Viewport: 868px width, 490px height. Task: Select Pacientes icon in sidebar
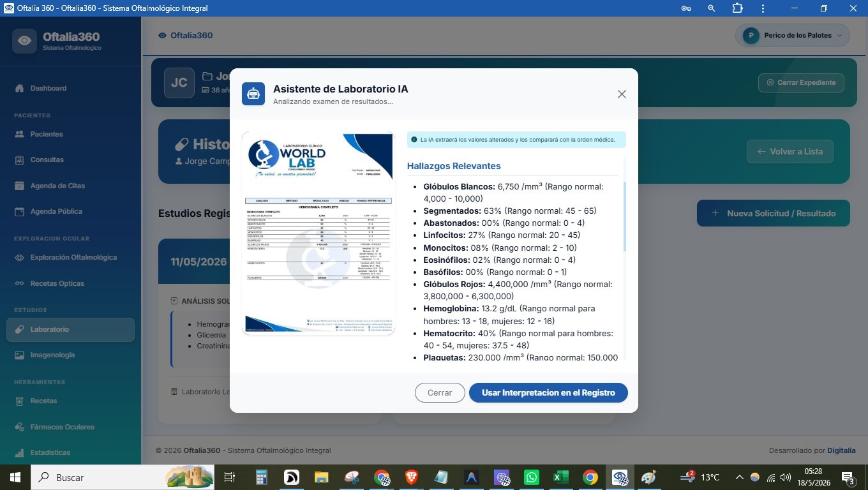pyautogui.click(x=19, y=134)
